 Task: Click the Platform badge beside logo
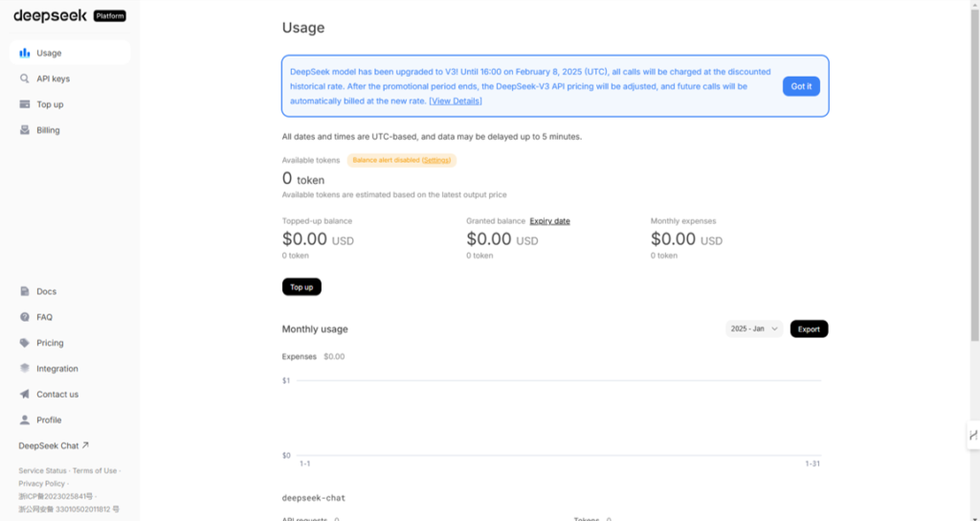110,15
